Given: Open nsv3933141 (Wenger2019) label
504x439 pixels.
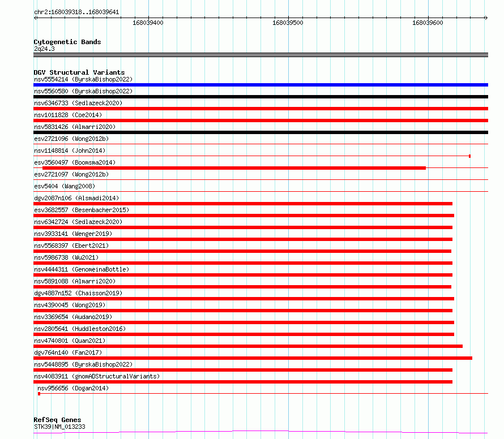Looking at the screenshot, I should [x=73, y=234].
